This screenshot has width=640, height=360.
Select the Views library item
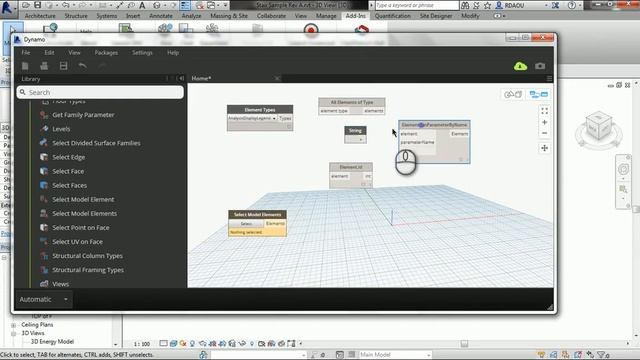tap(60, 284)
